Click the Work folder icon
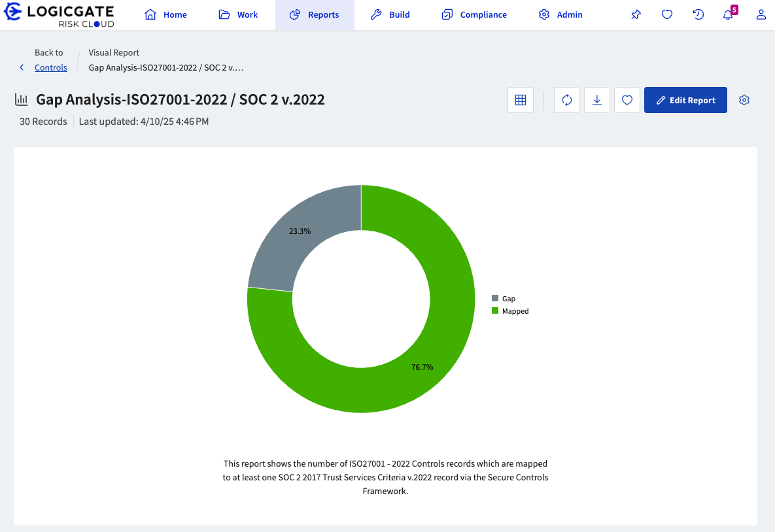The width and height of the screenshot is (775, 532). (x=224, y=15)
